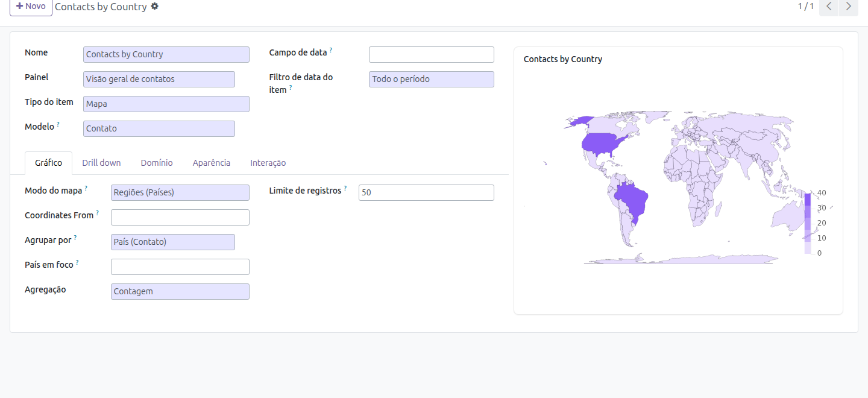Show help for Filtro de data do item
The width and height of the screenshot is (868, 398).
point(291,87)
